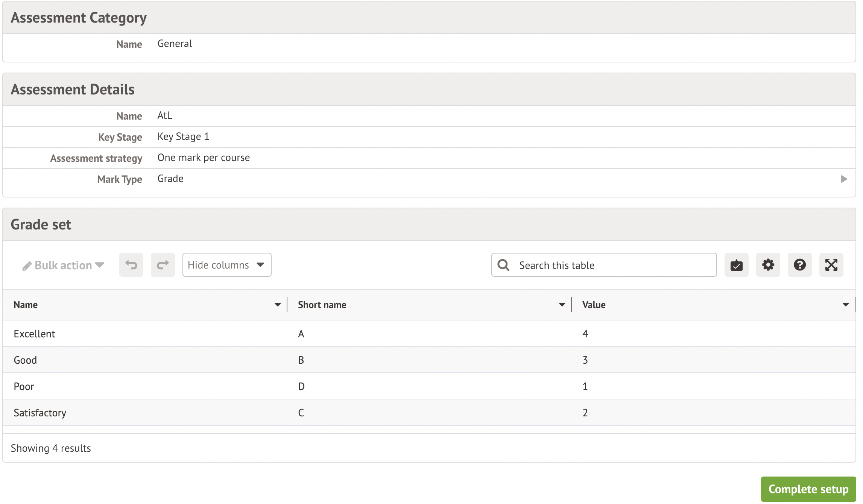Open the Value column dropdown arrow
The height and width of the screenshot is (504, 863).
(846, 305)
